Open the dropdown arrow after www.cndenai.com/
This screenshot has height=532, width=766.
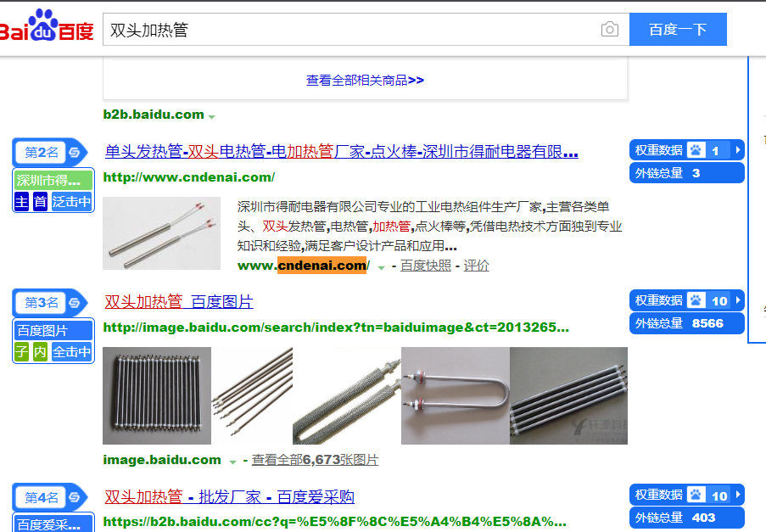[x=381, y=268]
